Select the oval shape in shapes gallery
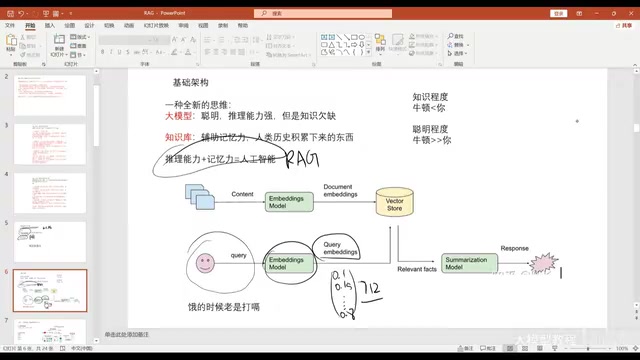Screen dimensions: 640x360 tap(362, 37)
